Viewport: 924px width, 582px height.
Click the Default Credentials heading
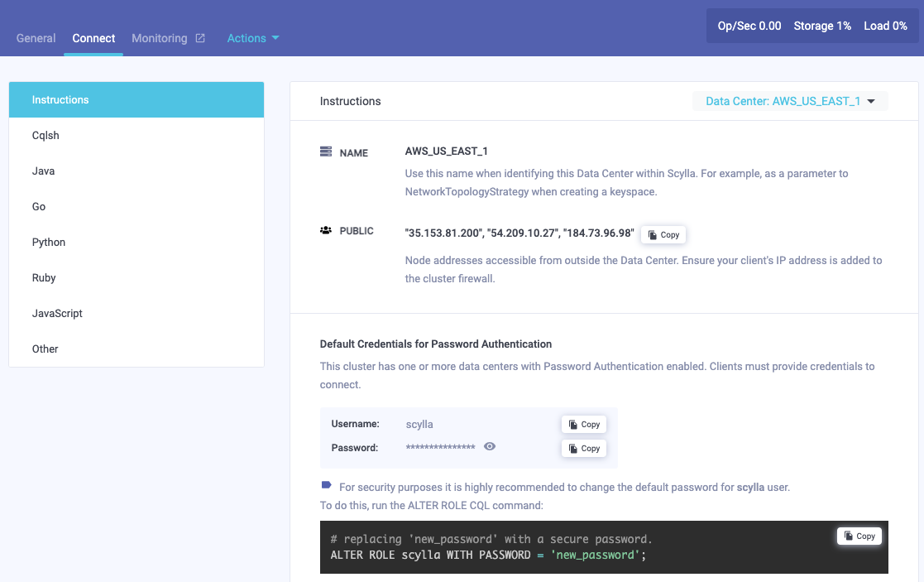tap(435, 344)
